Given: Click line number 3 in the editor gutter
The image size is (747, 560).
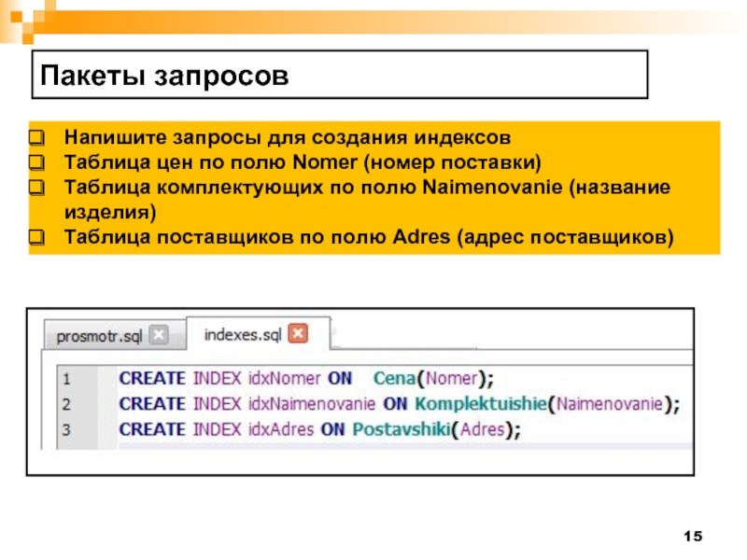Looking at the screenshot, I should click(64, 429).
